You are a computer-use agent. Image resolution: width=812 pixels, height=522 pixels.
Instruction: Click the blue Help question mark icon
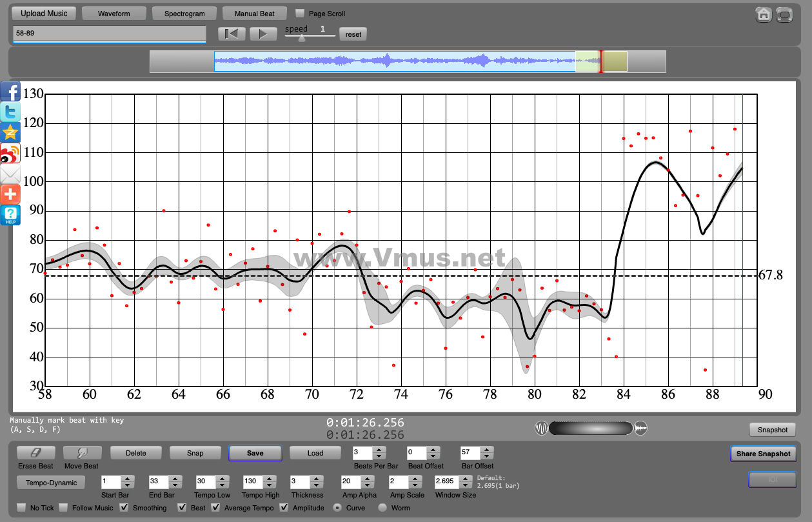coord(10,215)
